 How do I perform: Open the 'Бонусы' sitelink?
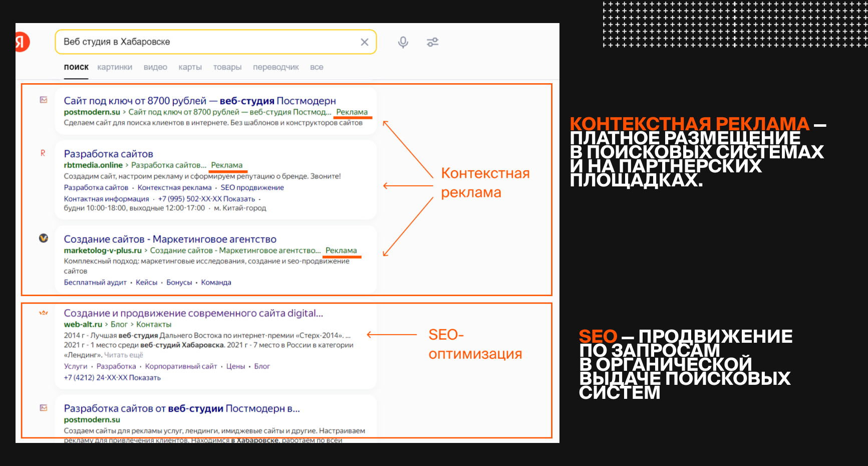(x=179, y=283)
